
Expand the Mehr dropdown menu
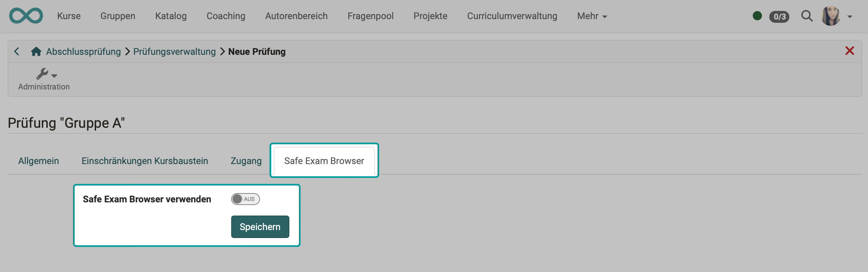[592, 16]
